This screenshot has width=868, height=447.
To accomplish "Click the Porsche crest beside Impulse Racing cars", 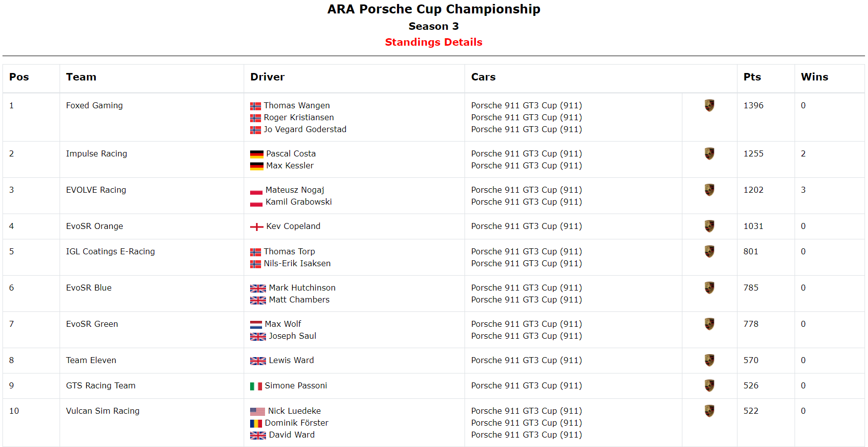I will (x=709, y=153).
